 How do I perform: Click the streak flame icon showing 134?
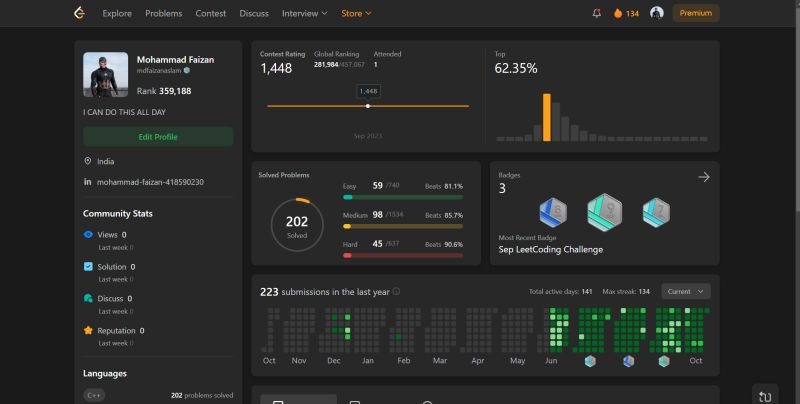coord(618,13)
